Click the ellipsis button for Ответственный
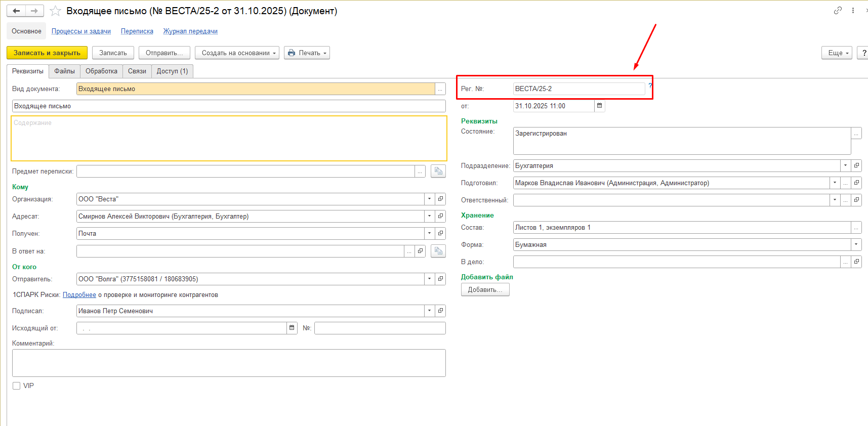 [846, 200]
